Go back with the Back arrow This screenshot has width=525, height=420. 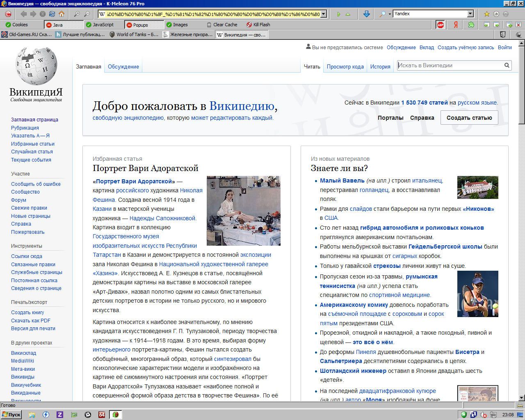[24, 14]
